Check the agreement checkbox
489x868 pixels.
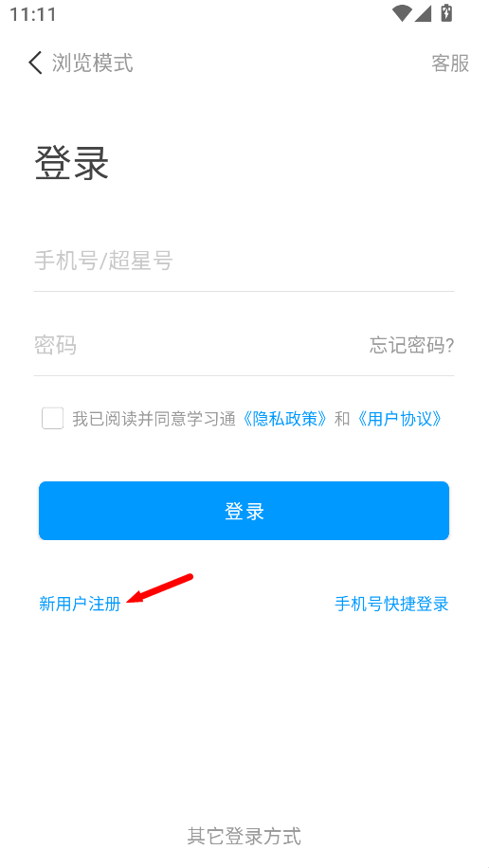[53, 419]
